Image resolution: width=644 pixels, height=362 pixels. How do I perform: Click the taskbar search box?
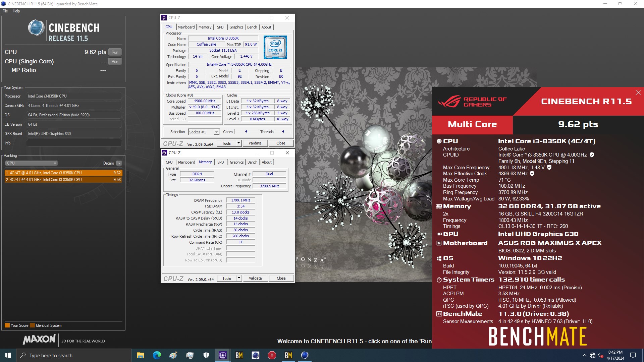[x=74, y=355]
